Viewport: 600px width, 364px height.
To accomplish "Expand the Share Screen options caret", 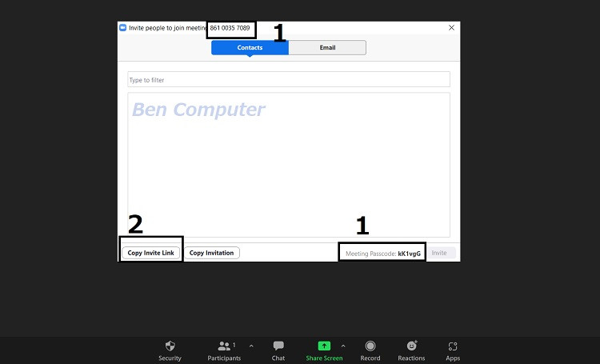I will pos(343,346).
